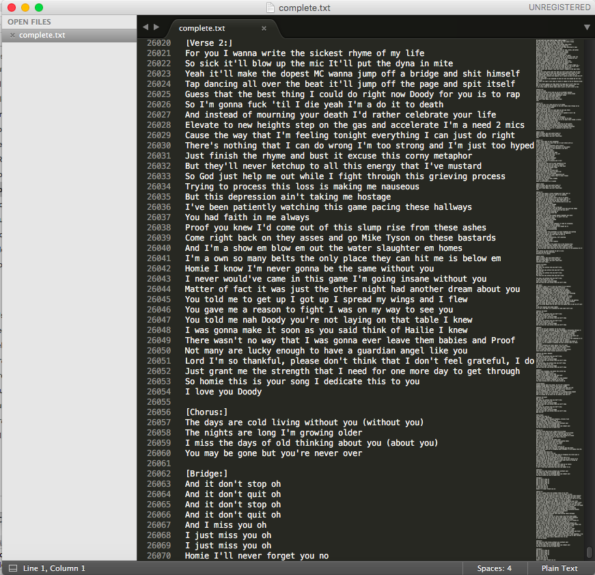Click the previous tab arrow

145,27
